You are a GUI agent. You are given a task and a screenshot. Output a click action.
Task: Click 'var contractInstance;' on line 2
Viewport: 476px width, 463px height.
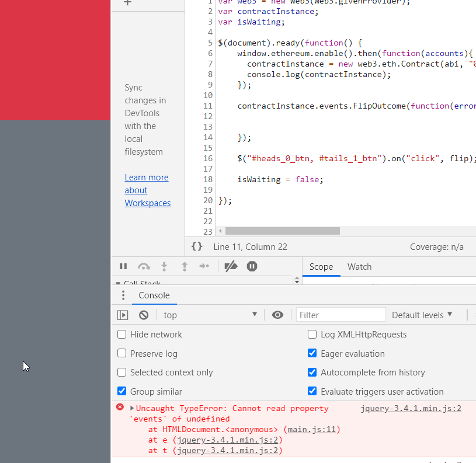tap(268, 12)
